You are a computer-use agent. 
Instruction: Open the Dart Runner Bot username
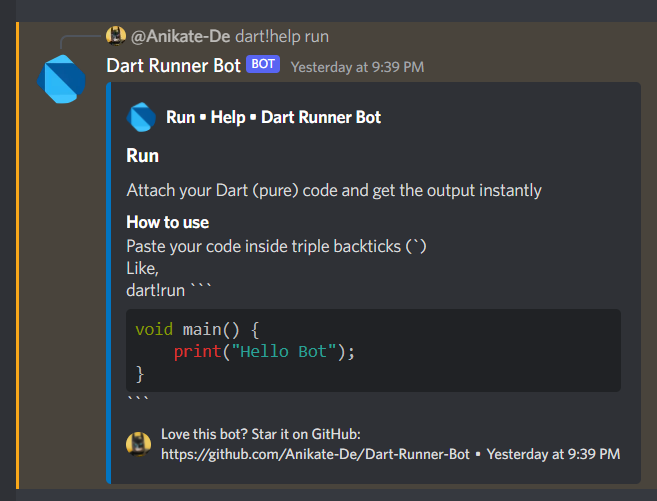(173, 65)
